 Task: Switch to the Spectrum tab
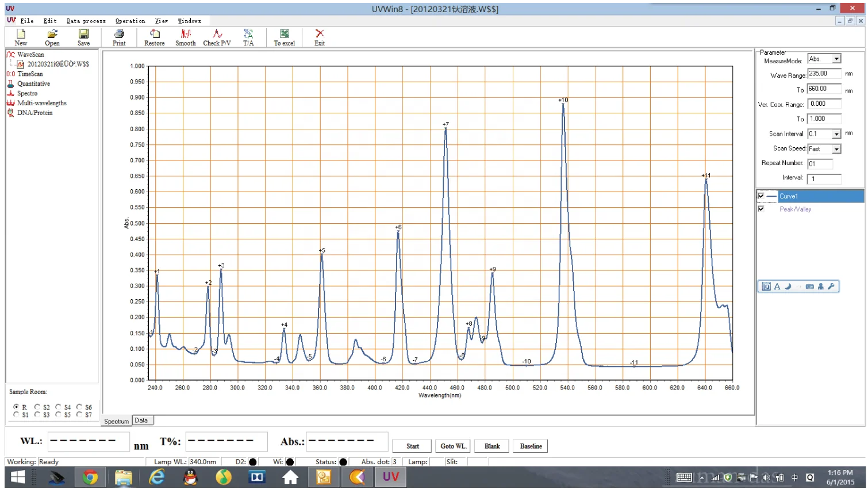click(117, 421)
